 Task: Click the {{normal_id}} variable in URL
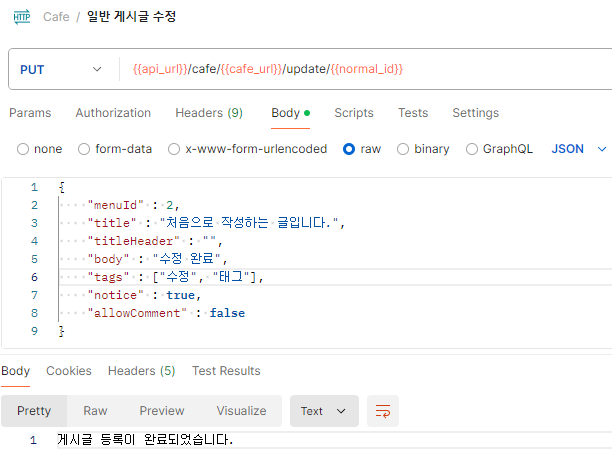[x=366, y=69]
